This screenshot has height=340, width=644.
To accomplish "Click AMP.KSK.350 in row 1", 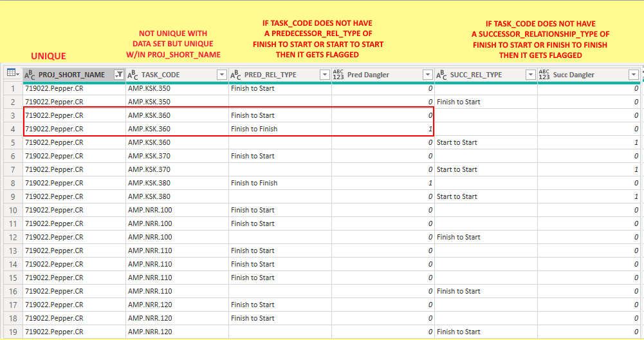I will pos(149,88).
